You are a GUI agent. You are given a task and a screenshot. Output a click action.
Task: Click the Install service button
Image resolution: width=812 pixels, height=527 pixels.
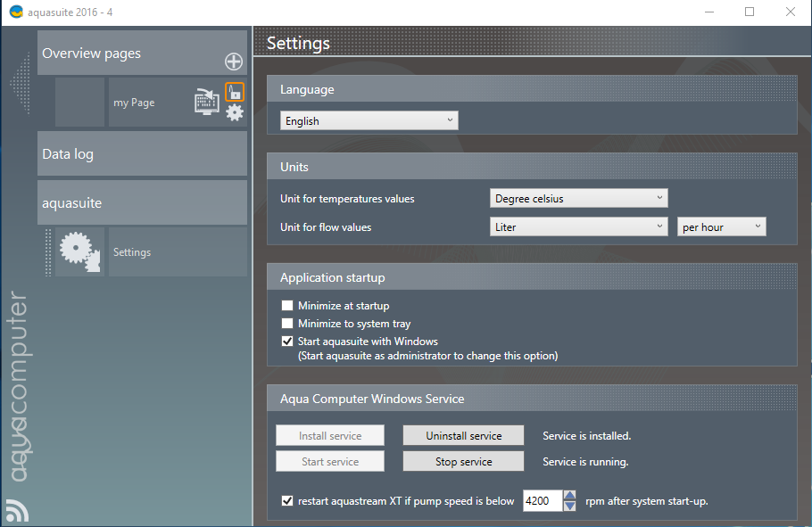point(330,435)
